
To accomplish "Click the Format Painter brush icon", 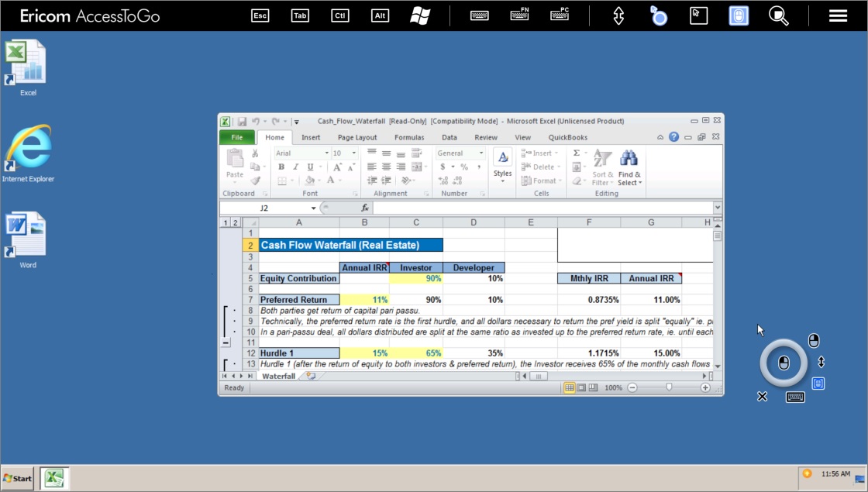I will (x=255, y=181).
